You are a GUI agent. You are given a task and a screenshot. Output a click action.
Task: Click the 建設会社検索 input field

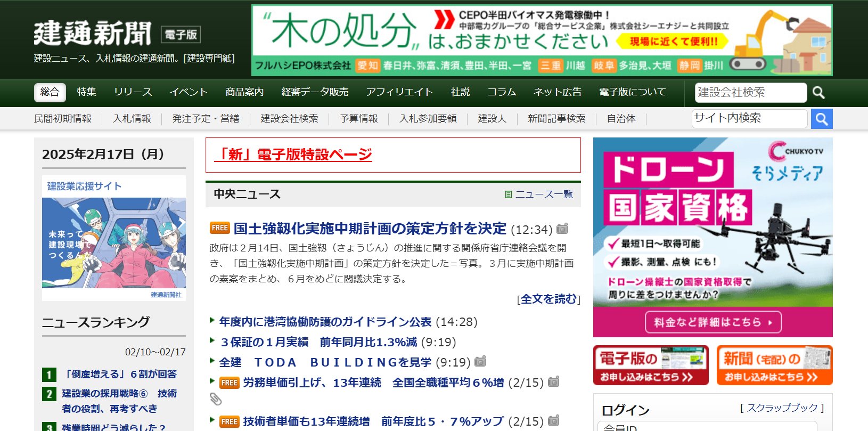click(751, 93)
